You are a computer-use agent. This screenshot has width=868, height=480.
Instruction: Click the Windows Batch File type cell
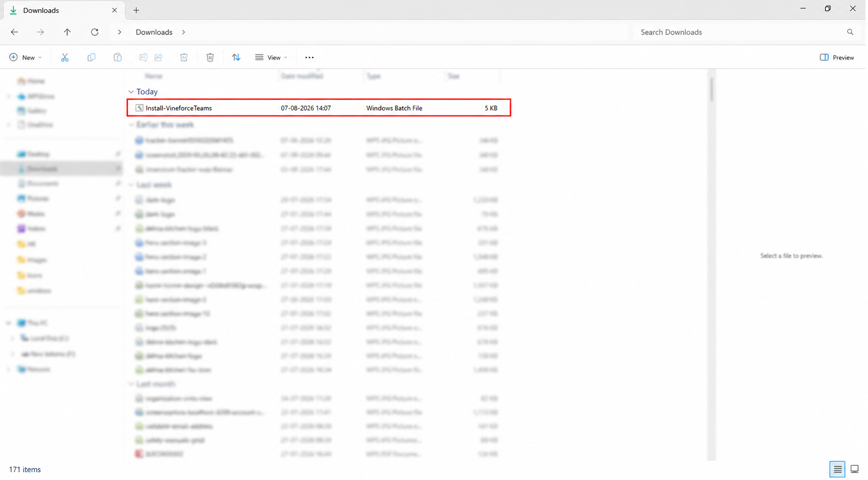[x=394, y=108]
